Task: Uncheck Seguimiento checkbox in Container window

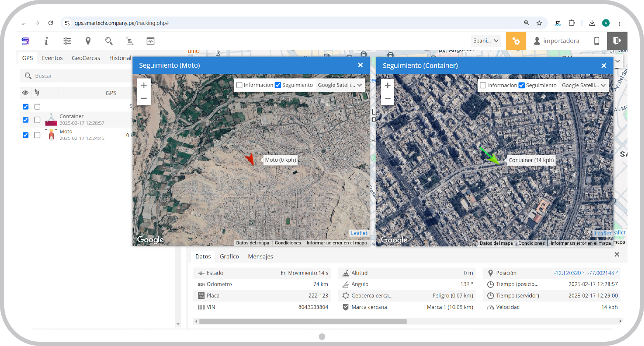Action: [x=521, y=85]
